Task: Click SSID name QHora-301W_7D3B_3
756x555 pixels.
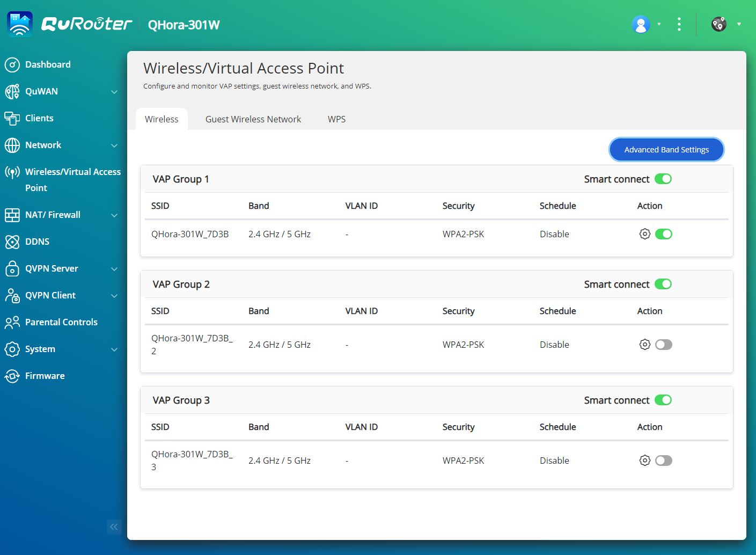Action: click(x=192, y=461)
